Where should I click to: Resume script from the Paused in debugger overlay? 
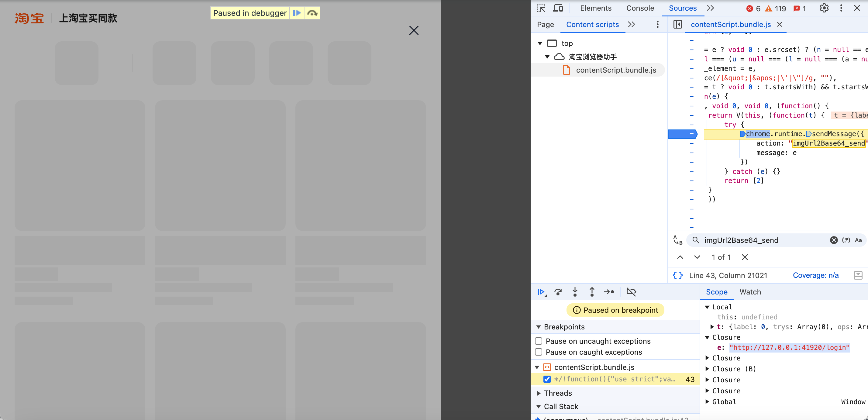click(x=297, y=13)
